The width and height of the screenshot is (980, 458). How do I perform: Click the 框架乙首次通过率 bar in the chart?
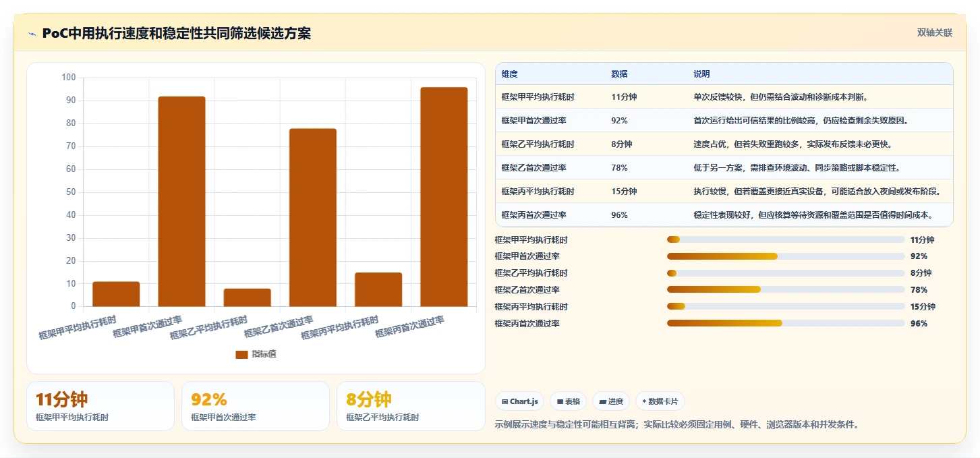click(x=312, y=217)
